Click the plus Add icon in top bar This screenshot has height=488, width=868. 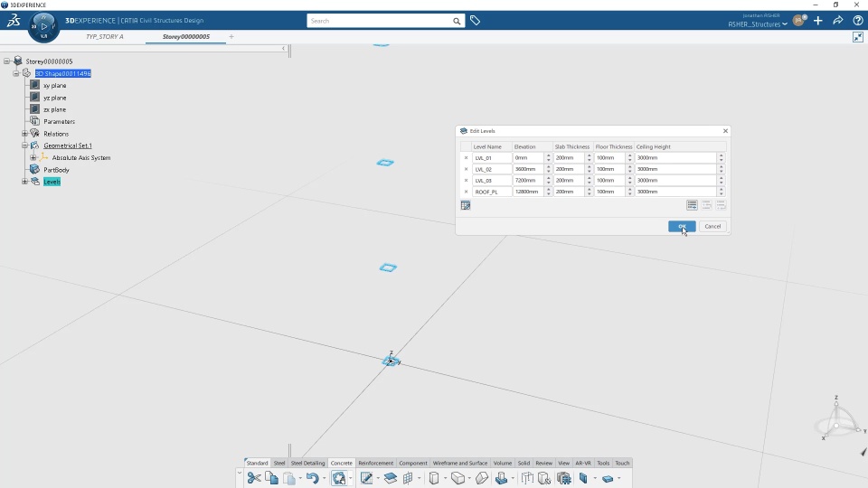click(x=818, y=21)
